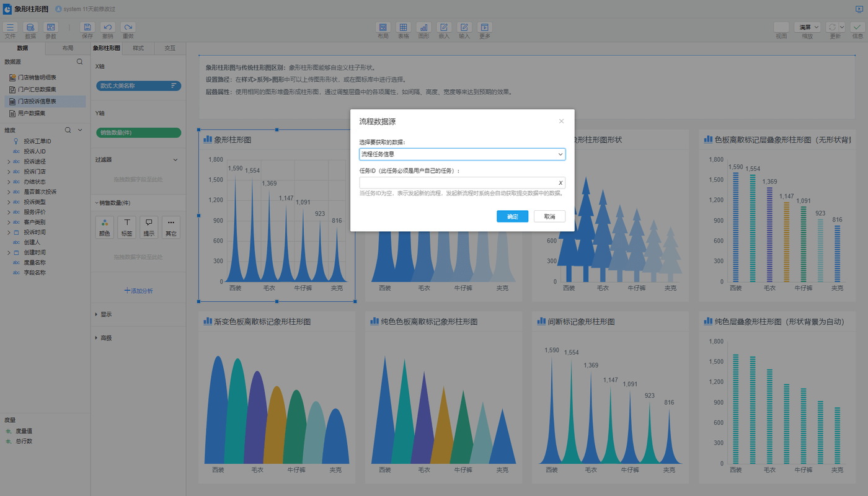Image resolution: width=868 pixels, height=496 pixels.
Task: Click the 撤销 undo icon
Action: (x=108, y=28)
